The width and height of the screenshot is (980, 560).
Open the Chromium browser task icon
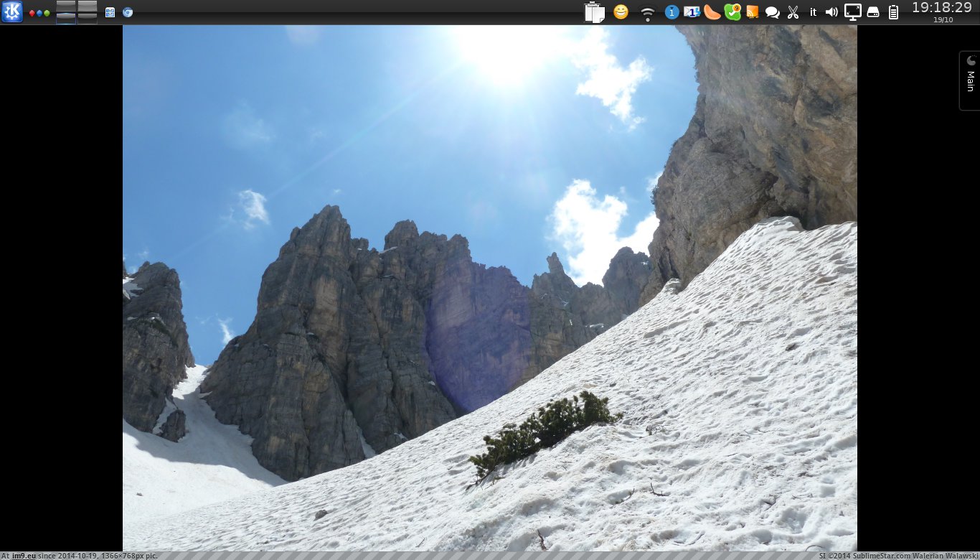pos(128,12)
